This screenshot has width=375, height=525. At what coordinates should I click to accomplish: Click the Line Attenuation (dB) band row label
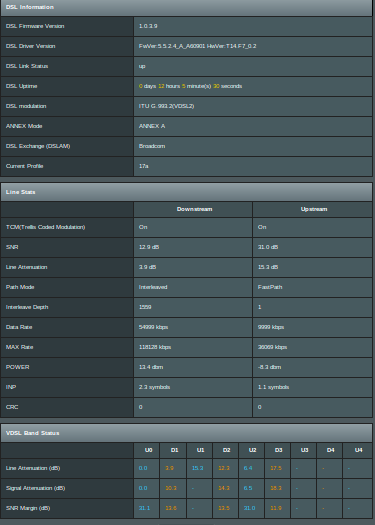pos(33,468)
